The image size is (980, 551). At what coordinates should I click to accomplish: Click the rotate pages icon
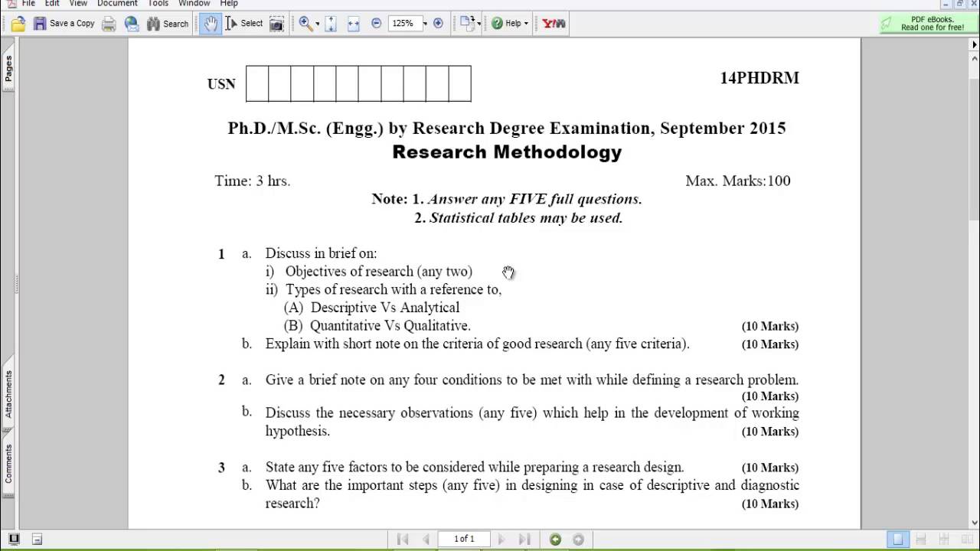(467, 24)
